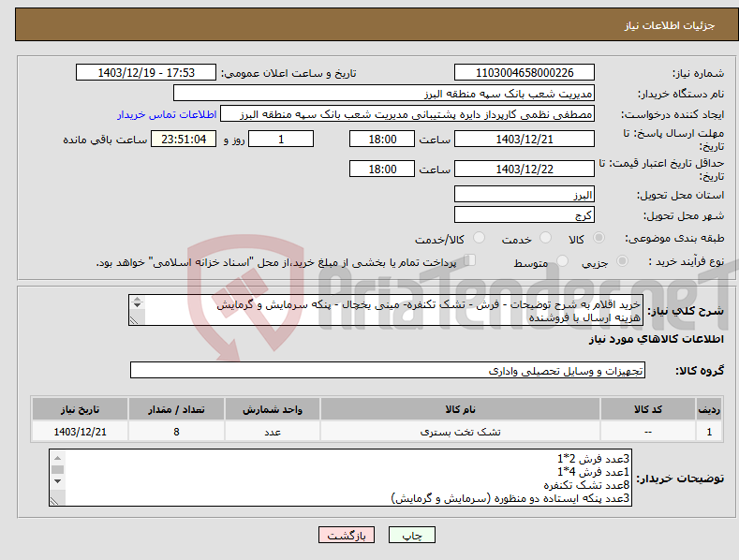
Task: Click the ردیف column header
Action: pos(709,409)
